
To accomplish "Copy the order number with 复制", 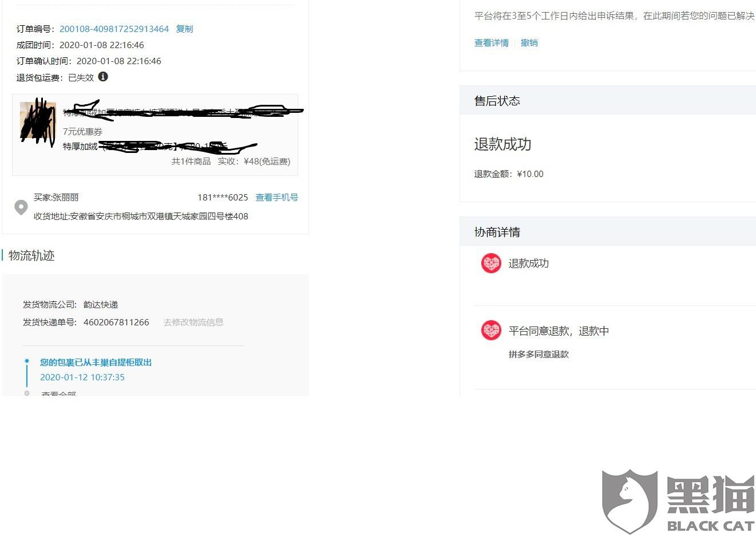I will click(184, 29).
